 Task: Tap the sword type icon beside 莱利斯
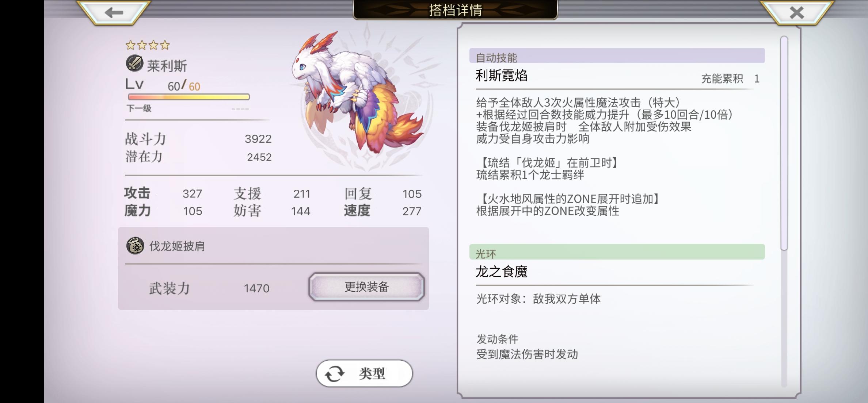pyautogui.click(x=134, y=63)
